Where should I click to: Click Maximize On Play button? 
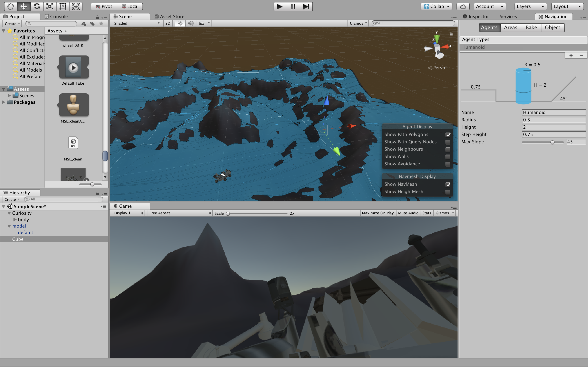378,213
